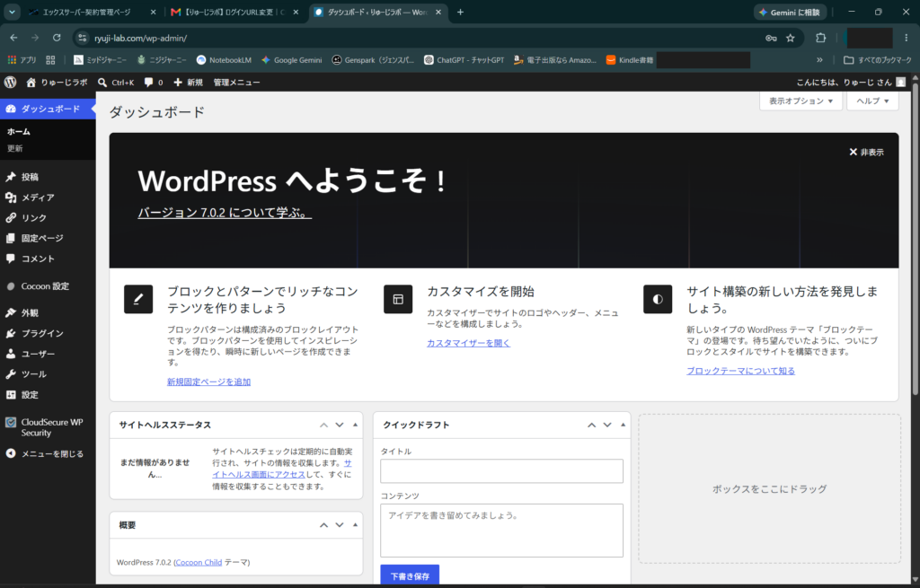Viewport: 920px width, 588px height.
Task: Click ブロックテーマについて知る link
Action: click(740, 371)
